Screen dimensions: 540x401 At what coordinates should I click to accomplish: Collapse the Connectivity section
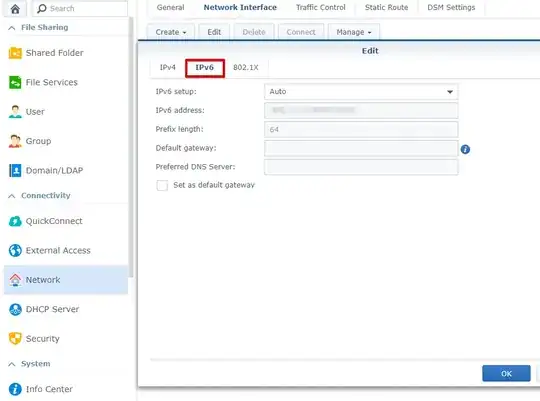pos(12,196)
